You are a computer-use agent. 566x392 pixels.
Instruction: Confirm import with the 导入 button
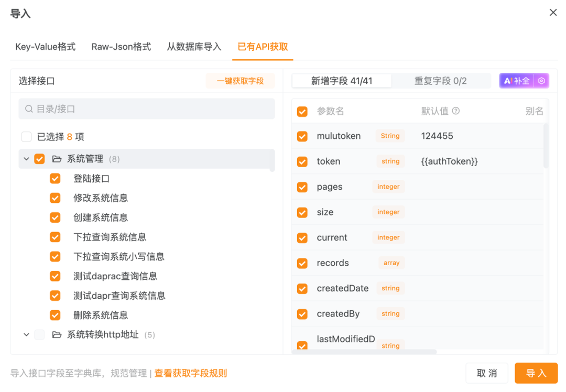536,373
